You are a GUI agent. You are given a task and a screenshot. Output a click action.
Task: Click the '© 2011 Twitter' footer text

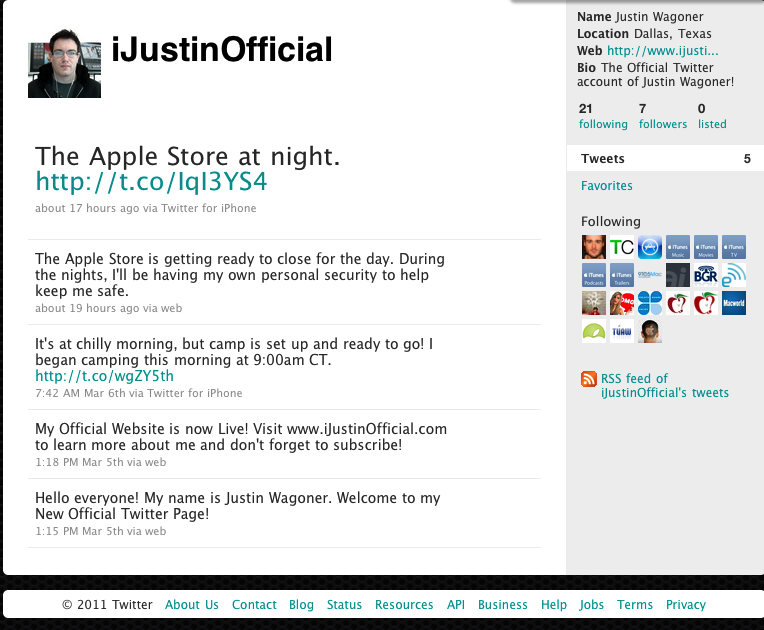pos(107,605)
